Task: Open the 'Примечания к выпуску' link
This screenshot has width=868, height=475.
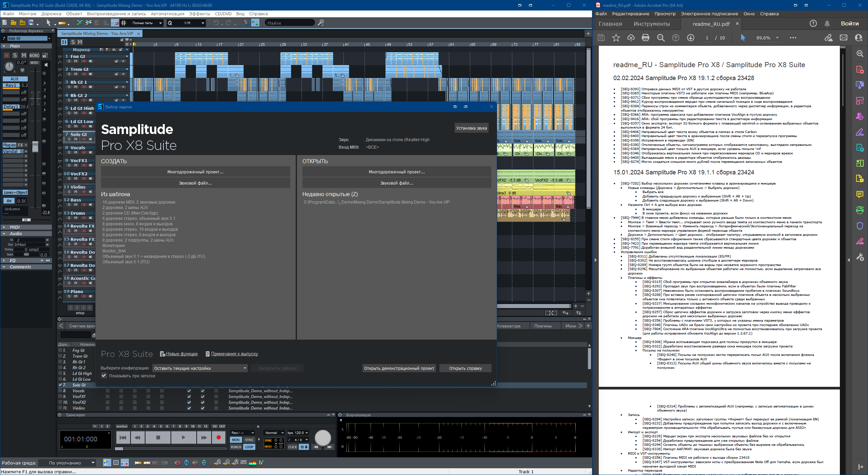Action: 234,354
